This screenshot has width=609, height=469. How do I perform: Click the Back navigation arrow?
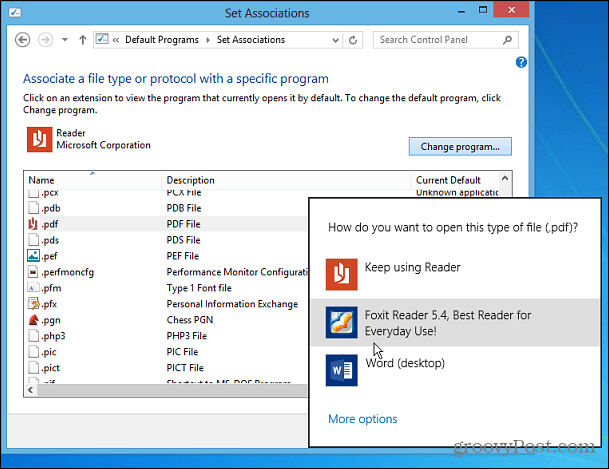(23, 40)
